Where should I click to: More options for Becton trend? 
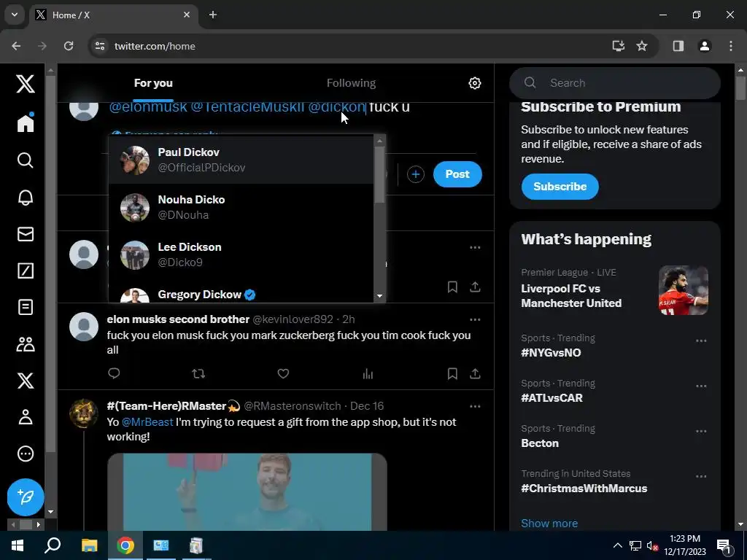(701, 432)
